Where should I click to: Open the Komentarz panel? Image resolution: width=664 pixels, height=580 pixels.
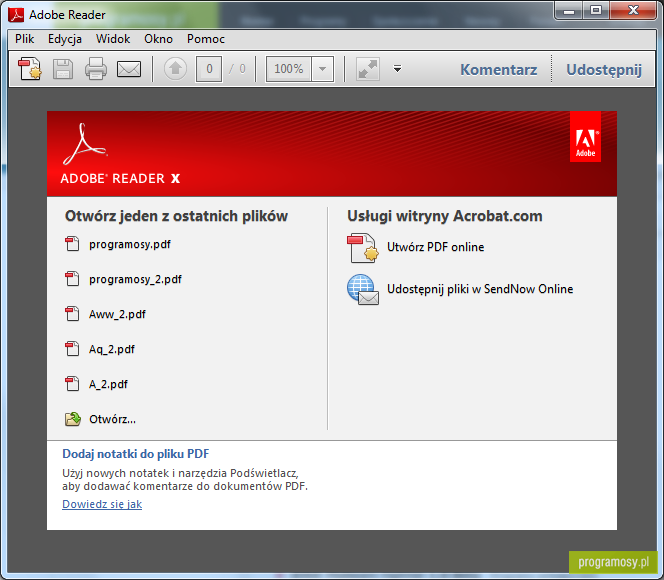coord(499,69)
